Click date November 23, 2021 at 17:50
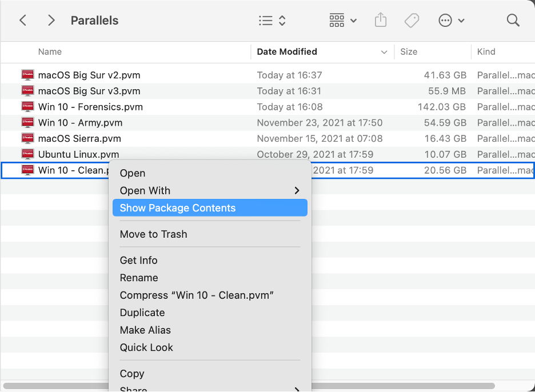The width and height of the screenshot is (535, 392). tap(320, 122)
